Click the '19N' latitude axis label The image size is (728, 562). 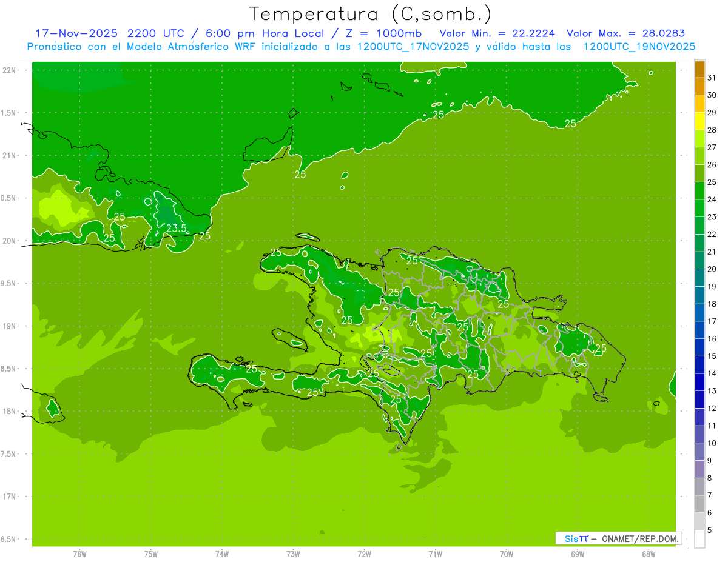click(x=8, y=326)
